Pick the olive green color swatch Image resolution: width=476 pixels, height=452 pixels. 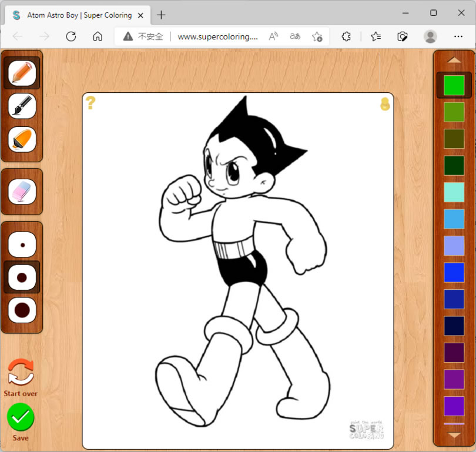[x=454, y=112]
